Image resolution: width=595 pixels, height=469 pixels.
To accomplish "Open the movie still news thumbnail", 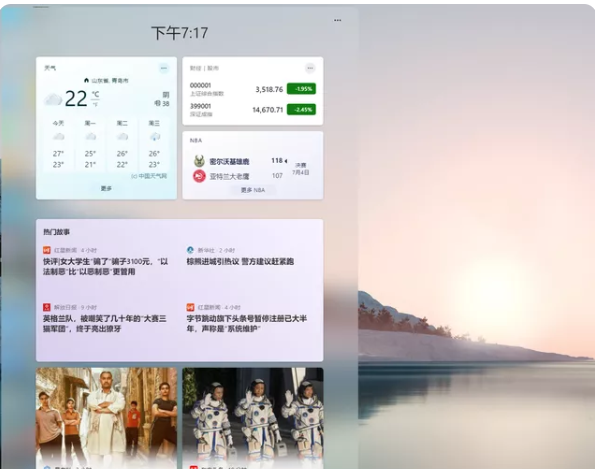I will tap(106, 417).
